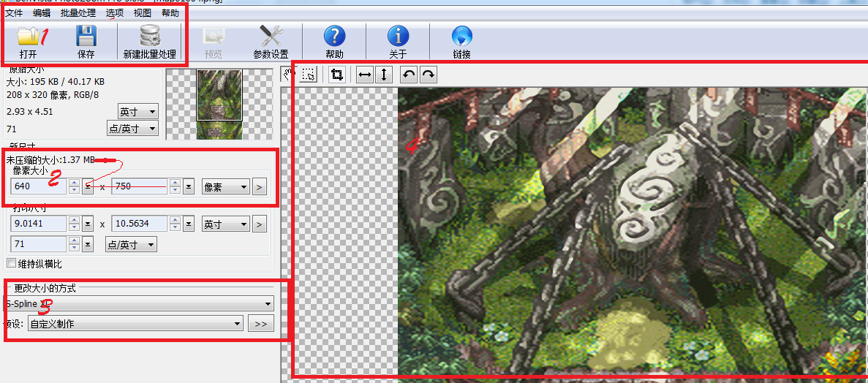Click the >> preset options button

261,324
